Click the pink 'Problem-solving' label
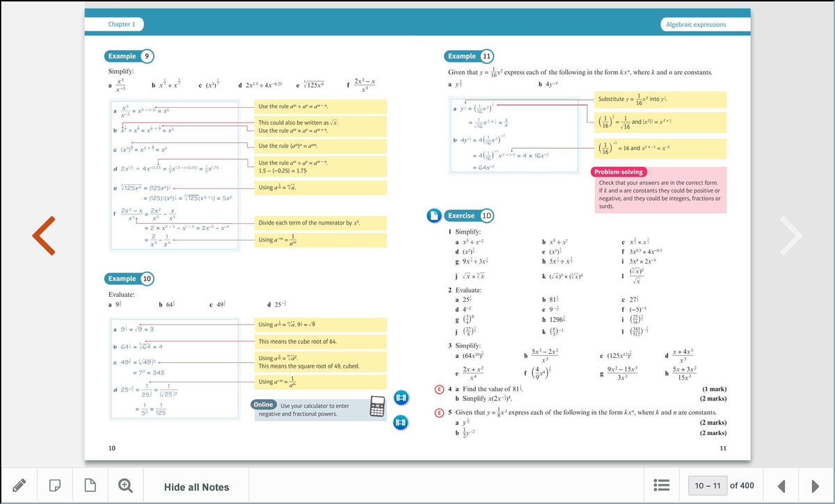The width and height of the screenshot is (835, 504). (x=620, y=172)
